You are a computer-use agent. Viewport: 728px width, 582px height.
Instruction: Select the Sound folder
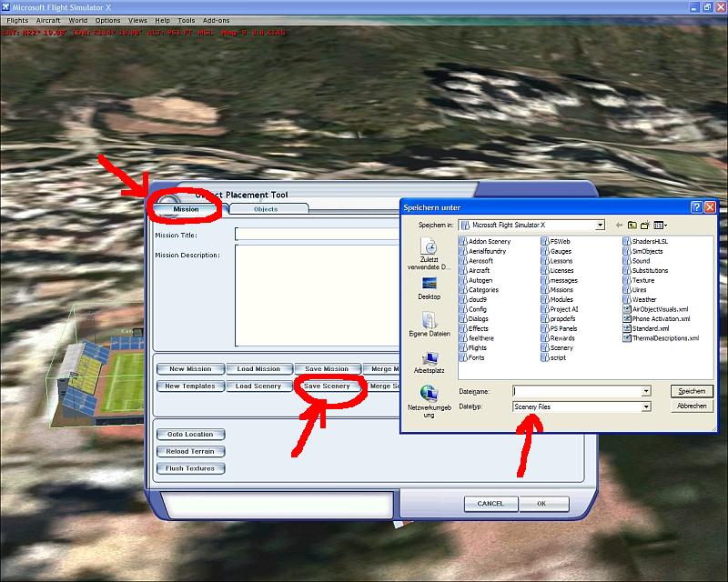pyautogui.click(x=636, y=261)
